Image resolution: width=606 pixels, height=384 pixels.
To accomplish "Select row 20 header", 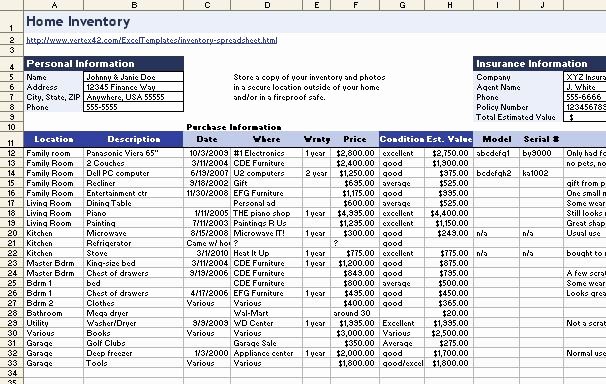I will click(x=12, y=233).
